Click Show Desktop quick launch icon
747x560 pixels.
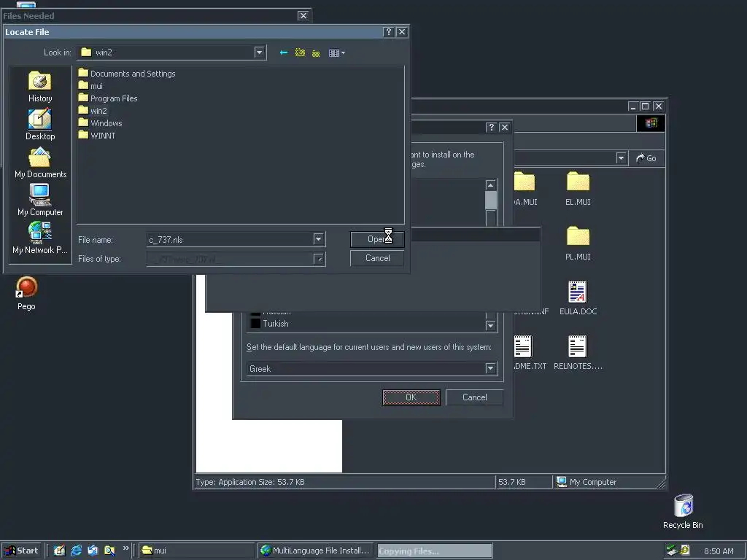click(59, 551)
